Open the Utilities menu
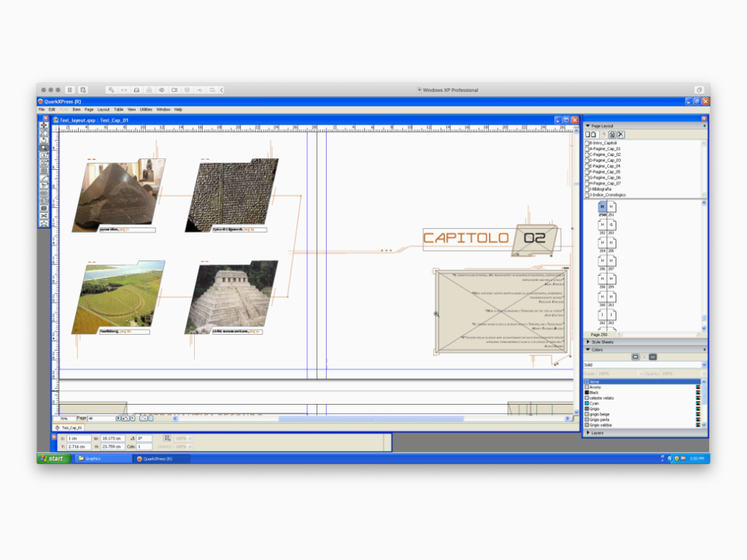The width and height of the screenshot is (747, 560). click(x=146, y=109)
